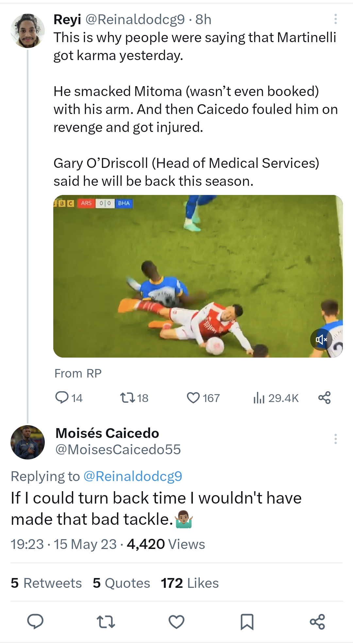Share Moisés Caicedo's reply from bottom bar
This screenshot has height=644, width=353.
(317, 621)
